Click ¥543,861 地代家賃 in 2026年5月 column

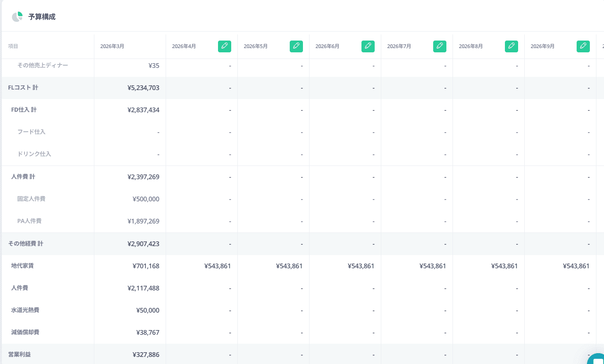pos(289,266)
